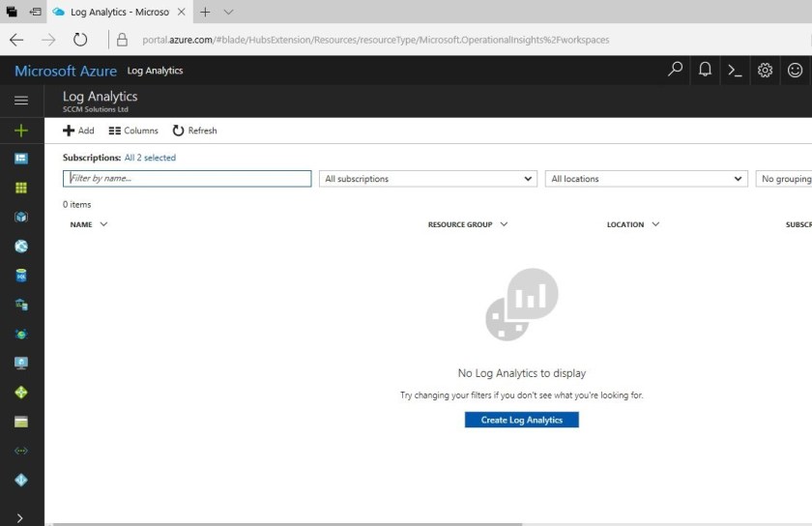Open the All subscriptions dropdown
The width and height of the screenshot is (812, 526).
[x=428, y=179]
